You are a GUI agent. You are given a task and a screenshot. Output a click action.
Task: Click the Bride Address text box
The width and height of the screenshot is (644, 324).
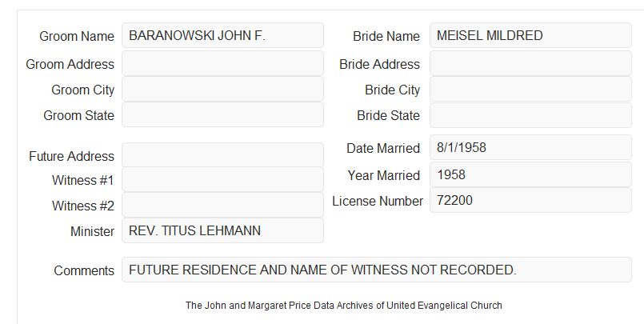[530, 63]
